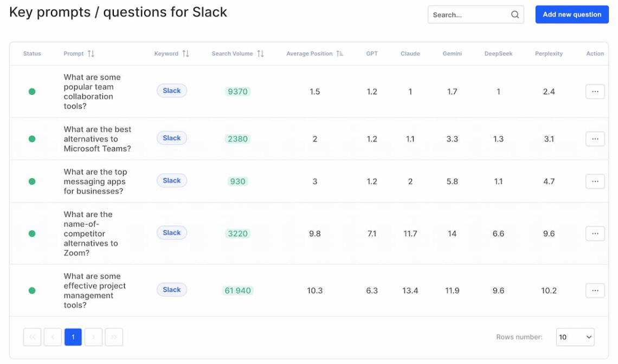Click the GPT column header
618x364 pixels.
pos(372,54)
